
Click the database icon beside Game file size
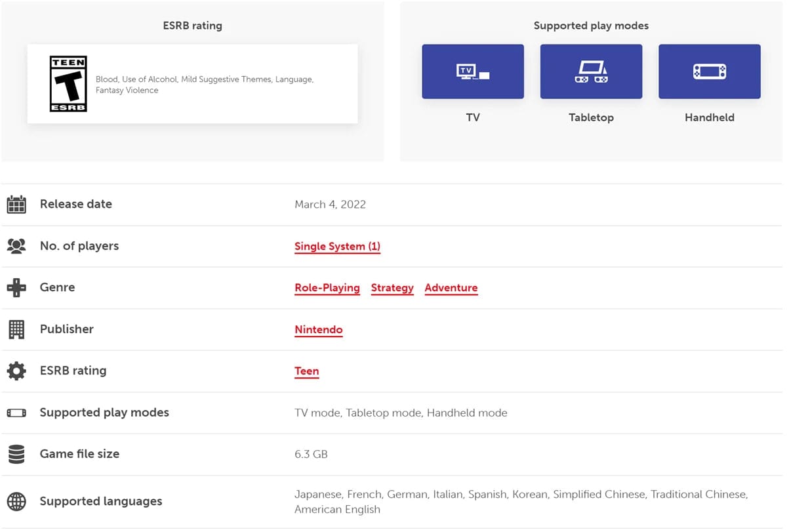pos(16,454)
